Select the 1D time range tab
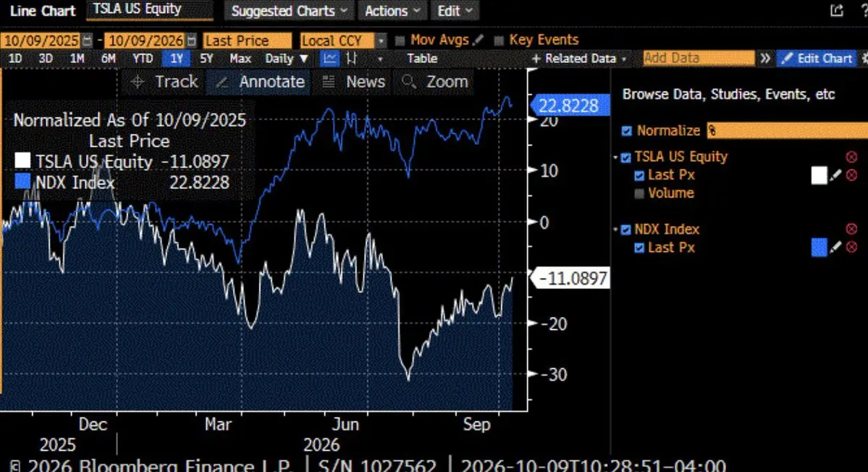 point(15,58)
